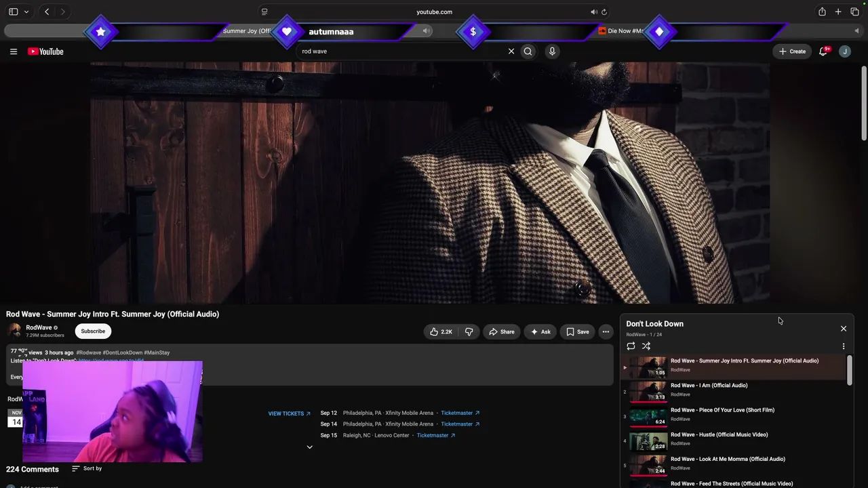Screen dimensions: 868x488
Task: Toggle shuffle on the Don't Look Down playlist
Action: pyautogui.click(x=646, y=346)
